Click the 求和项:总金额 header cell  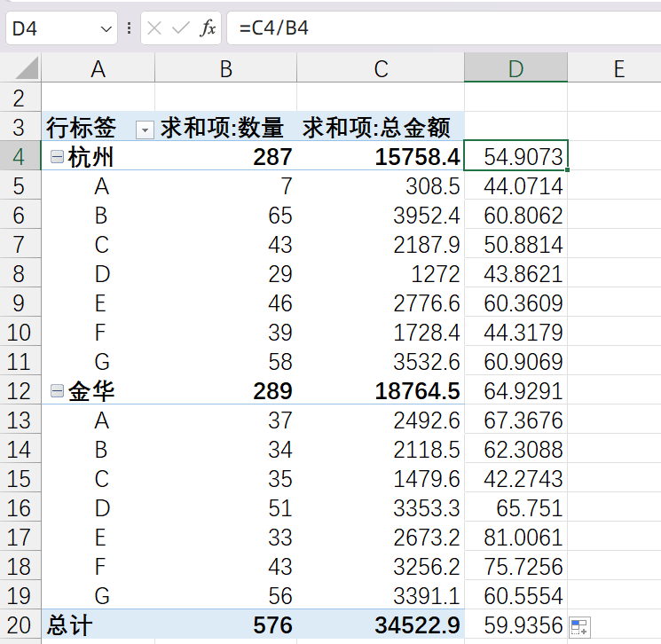(x=381, y=127)
